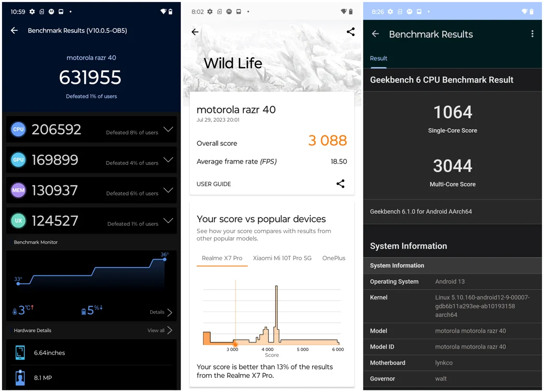Tap the battery drop indicator 5%
Screen dimensions: 544x392
[92, 309]
